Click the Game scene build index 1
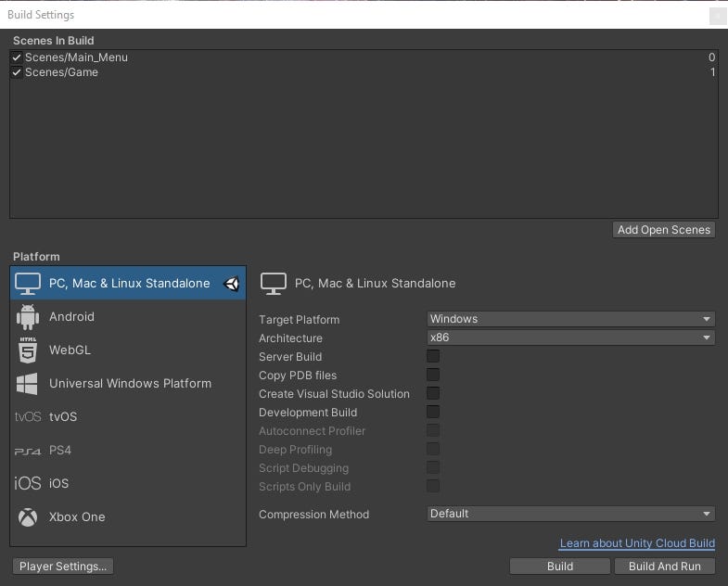728x586 pixels. 712,72
